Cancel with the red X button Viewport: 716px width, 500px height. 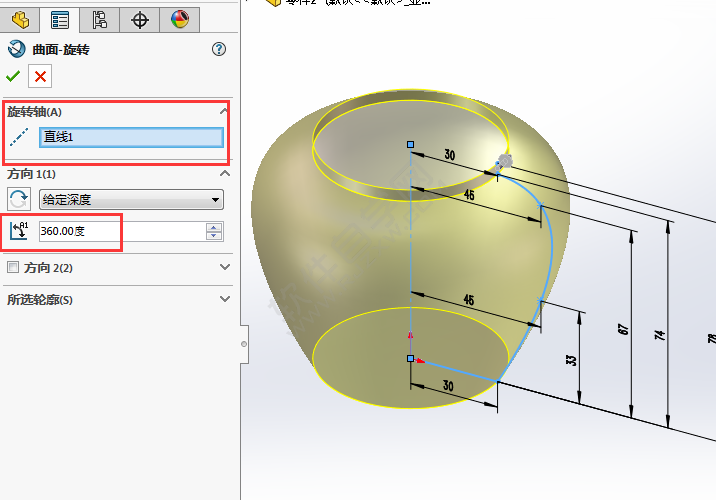(40, 76)
